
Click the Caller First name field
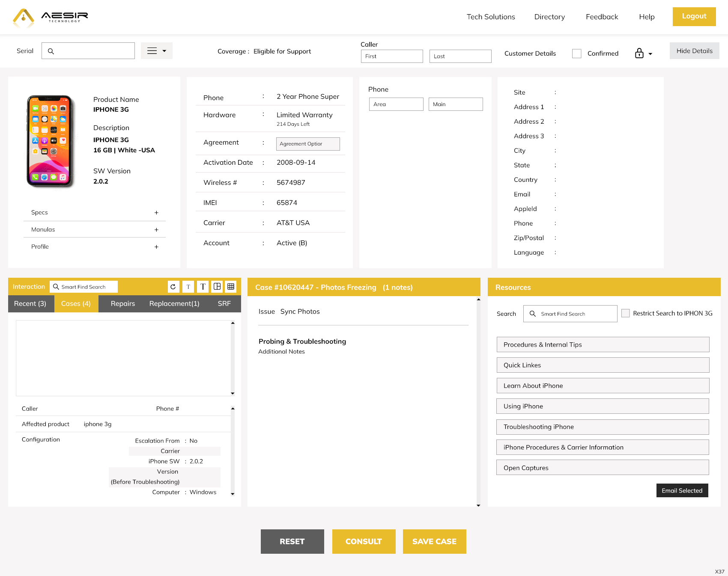pyautogui.click(x=392, y=56)
